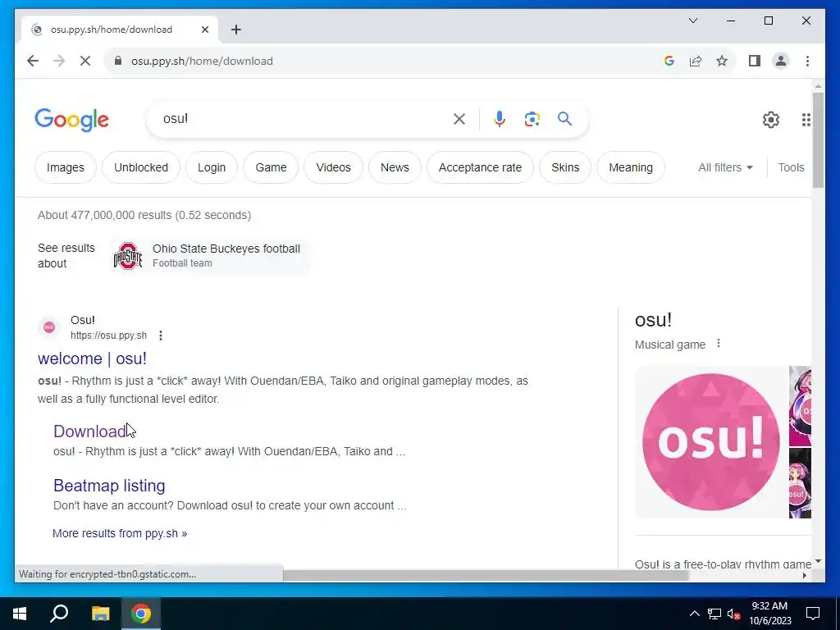Select the Login filter chip

tap(212, 167)
